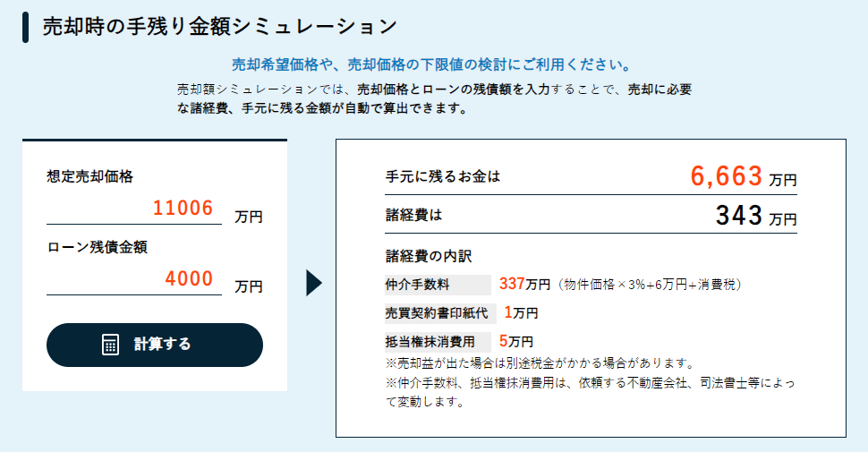
Task: Click the 想定売却価格 field label
Action: click(89, 176)
